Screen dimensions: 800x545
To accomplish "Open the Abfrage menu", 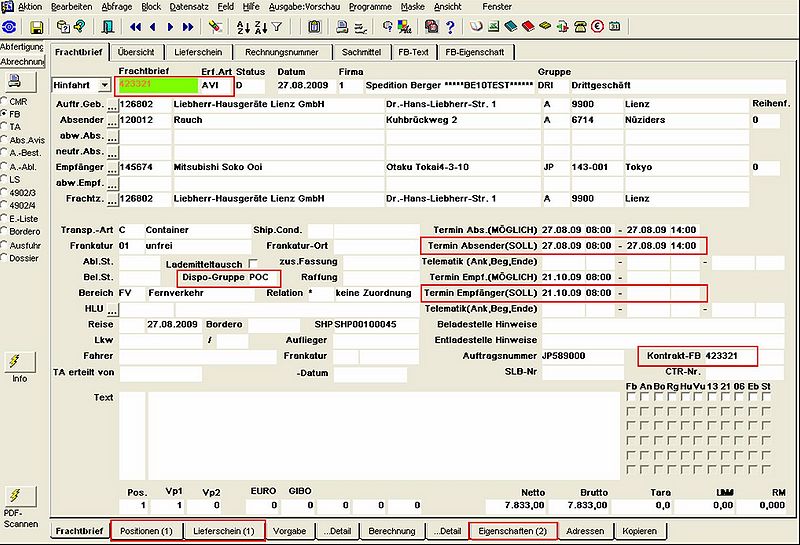I will pyautogui.click(x=117, y=7).
